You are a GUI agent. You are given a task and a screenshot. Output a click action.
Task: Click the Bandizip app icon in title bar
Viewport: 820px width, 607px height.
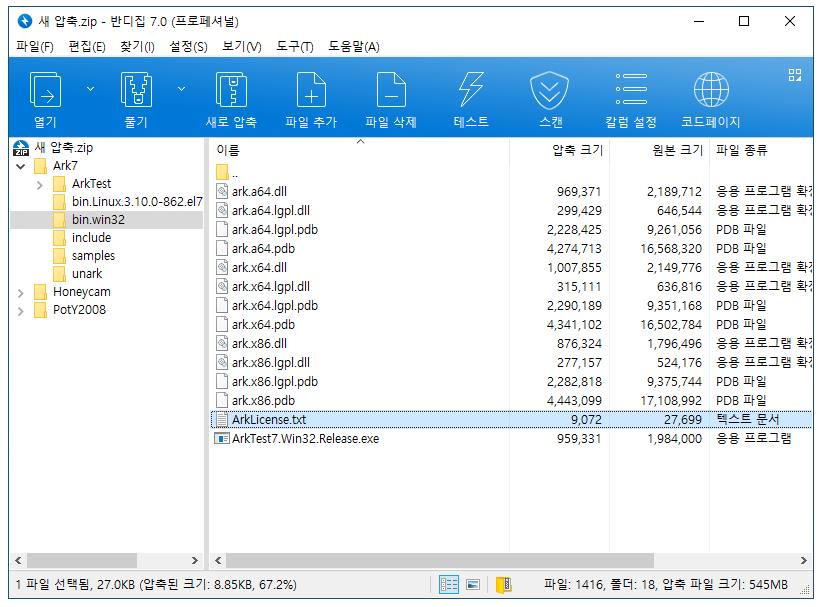coord(25,21)
